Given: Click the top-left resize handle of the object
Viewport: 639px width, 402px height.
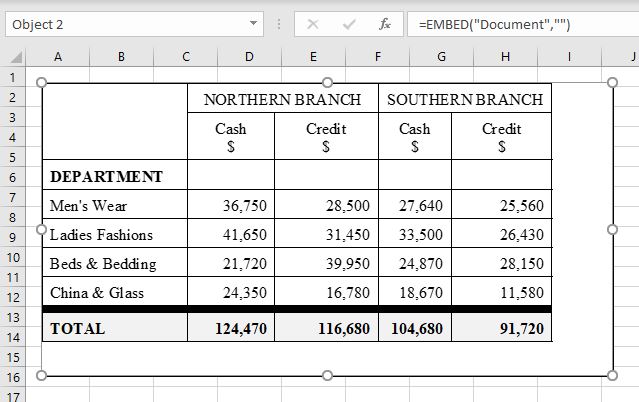Looking at the screenshot, I should 41,82.
